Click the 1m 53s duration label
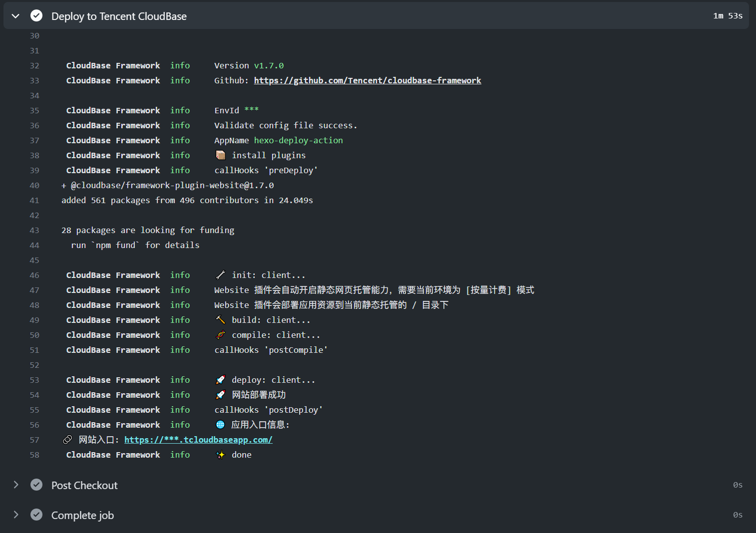This screenshot has height=533, width=756. click(x=727, y=15)
